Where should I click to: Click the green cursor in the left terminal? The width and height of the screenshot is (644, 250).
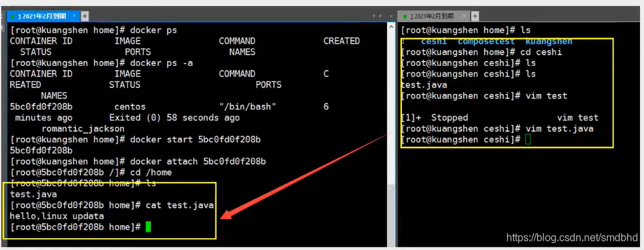[148, 227]
